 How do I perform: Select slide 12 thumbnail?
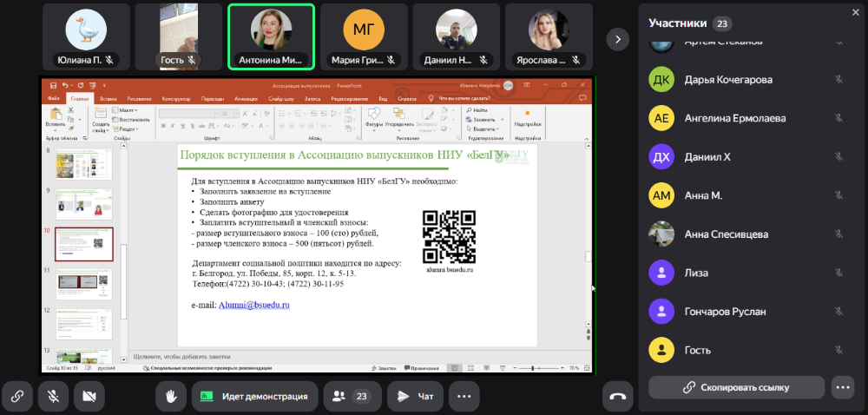83,324
